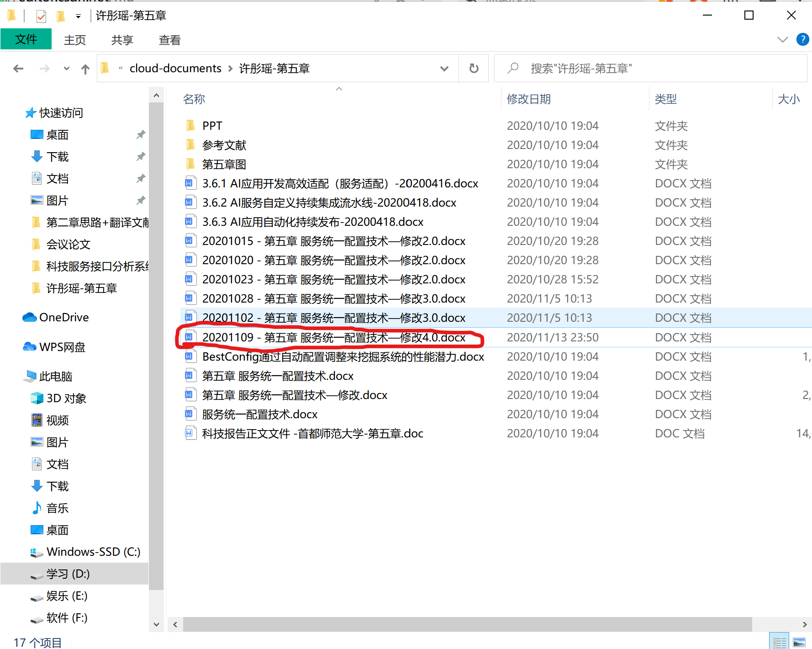Open 软件 (F:) drive
812x649 pixels.
coord(67,617)
